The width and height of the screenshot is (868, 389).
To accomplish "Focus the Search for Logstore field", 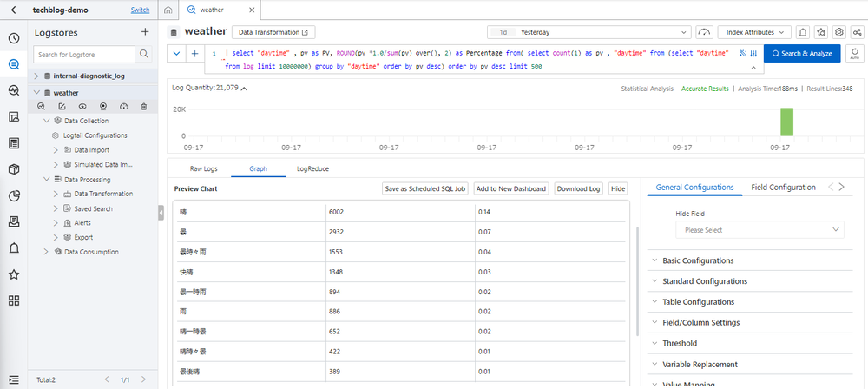I will pyautogui.click(x=84, y=55).
